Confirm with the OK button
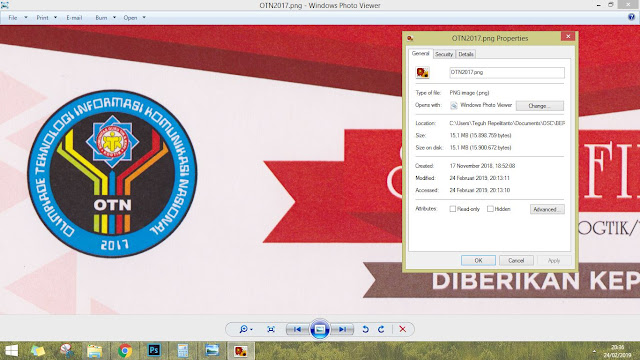This screenshot has width=640, height=360. point(478,260)
